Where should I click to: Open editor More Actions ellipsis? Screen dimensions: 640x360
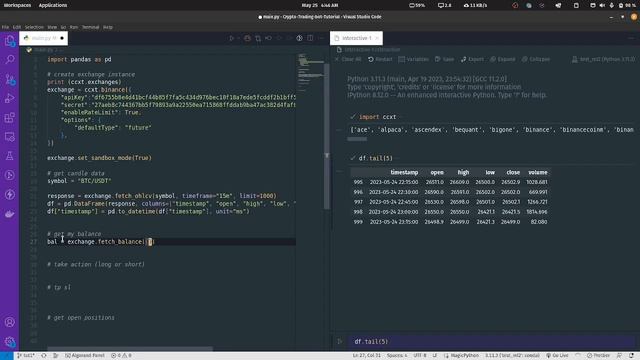pos(321,38)
